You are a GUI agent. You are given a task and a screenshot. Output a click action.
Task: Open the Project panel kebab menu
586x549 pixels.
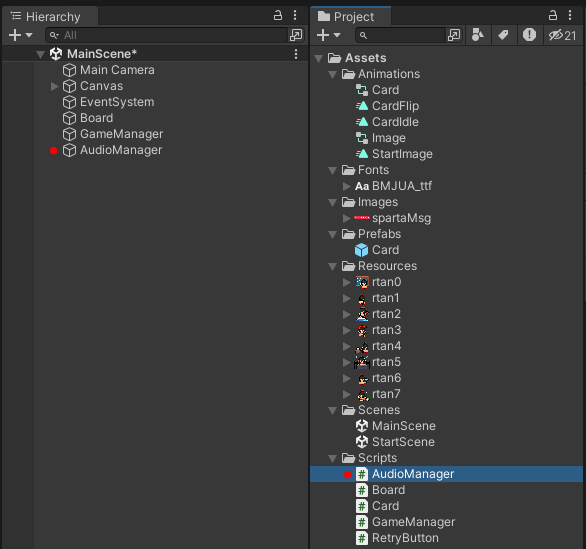[x=570, y=15]
